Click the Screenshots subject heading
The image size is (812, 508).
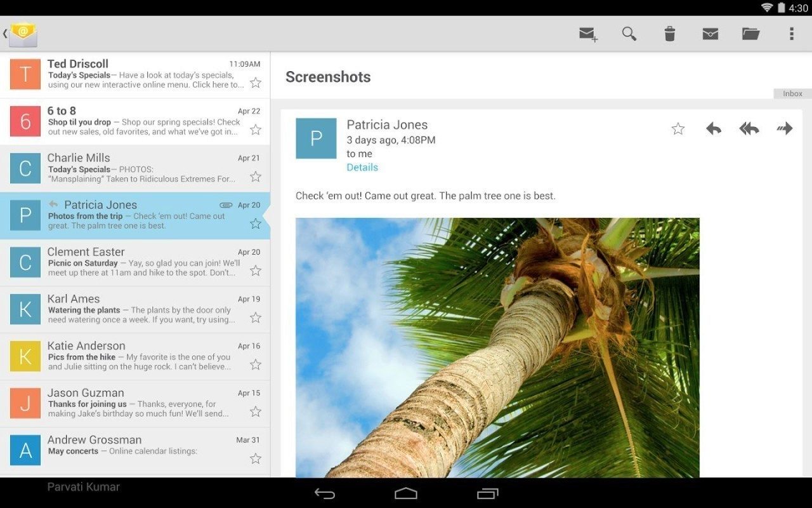coord(328,77)
